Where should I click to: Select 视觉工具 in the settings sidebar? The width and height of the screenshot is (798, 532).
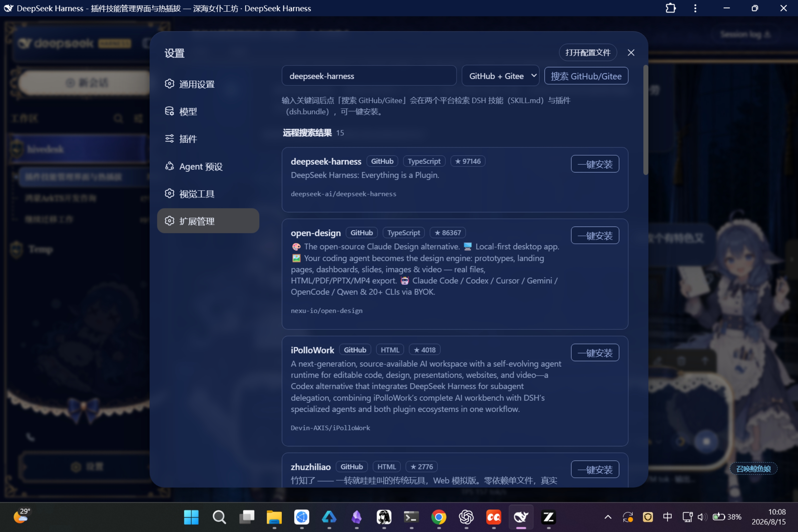pyautogui.click(x=208, y=194)
